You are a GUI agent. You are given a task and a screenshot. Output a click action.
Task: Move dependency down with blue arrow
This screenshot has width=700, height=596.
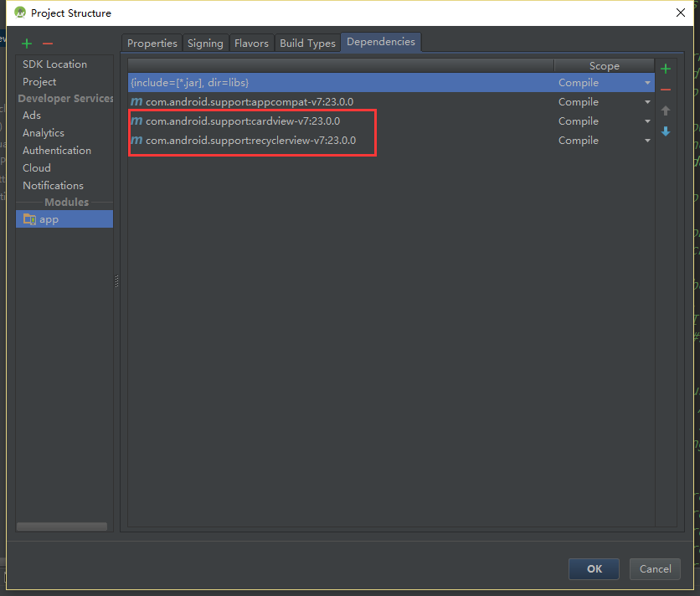coord(666,131)
